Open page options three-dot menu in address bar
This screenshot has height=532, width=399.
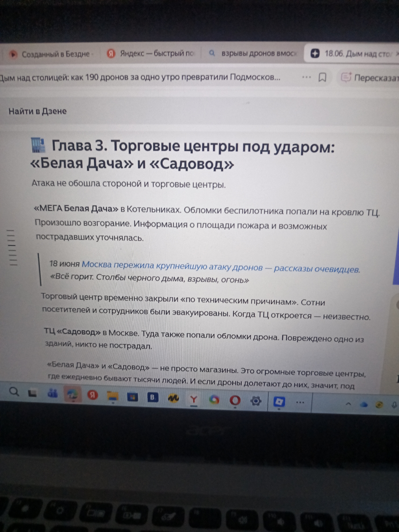point(306,77)
